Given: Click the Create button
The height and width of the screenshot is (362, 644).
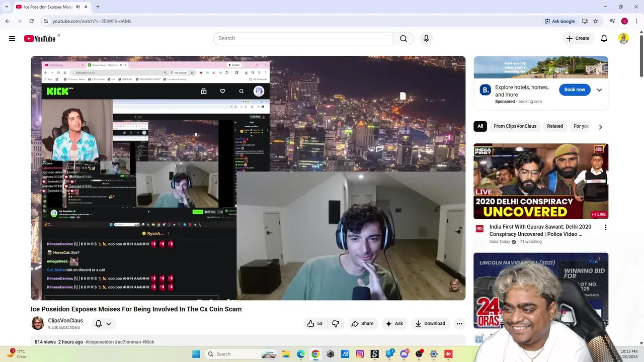Looking at the screenshot, I should 577,39.
